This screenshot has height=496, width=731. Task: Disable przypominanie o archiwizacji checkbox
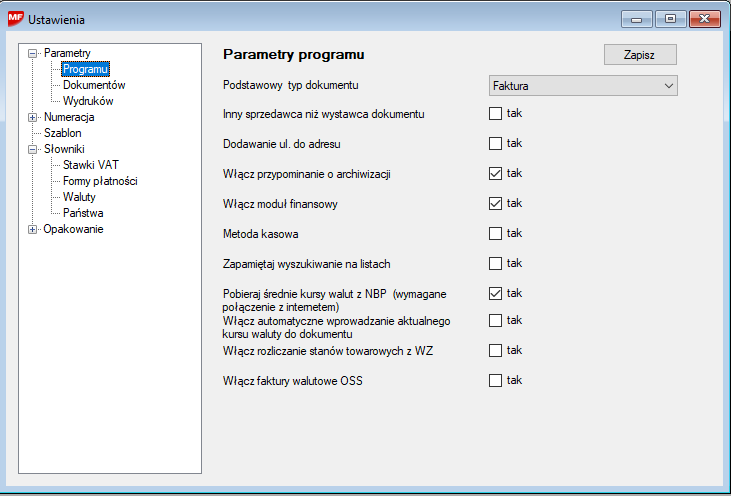[x=495, y=174]
